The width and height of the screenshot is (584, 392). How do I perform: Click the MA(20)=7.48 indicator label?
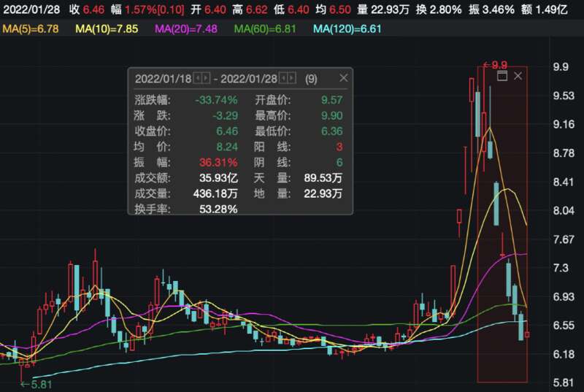click(x=189, y=28)
